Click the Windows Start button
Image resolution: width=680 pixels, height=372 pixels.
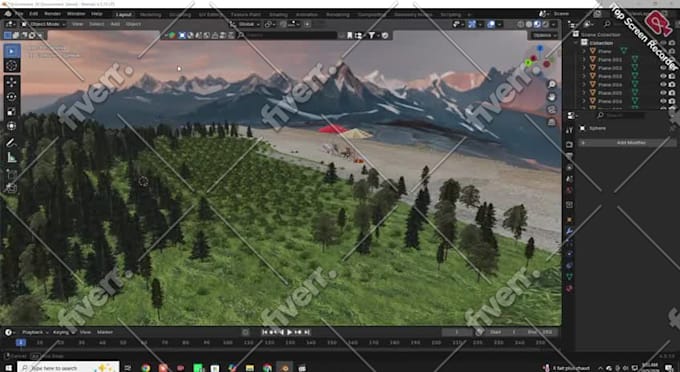pyautogui.click(x=8, y=368)
